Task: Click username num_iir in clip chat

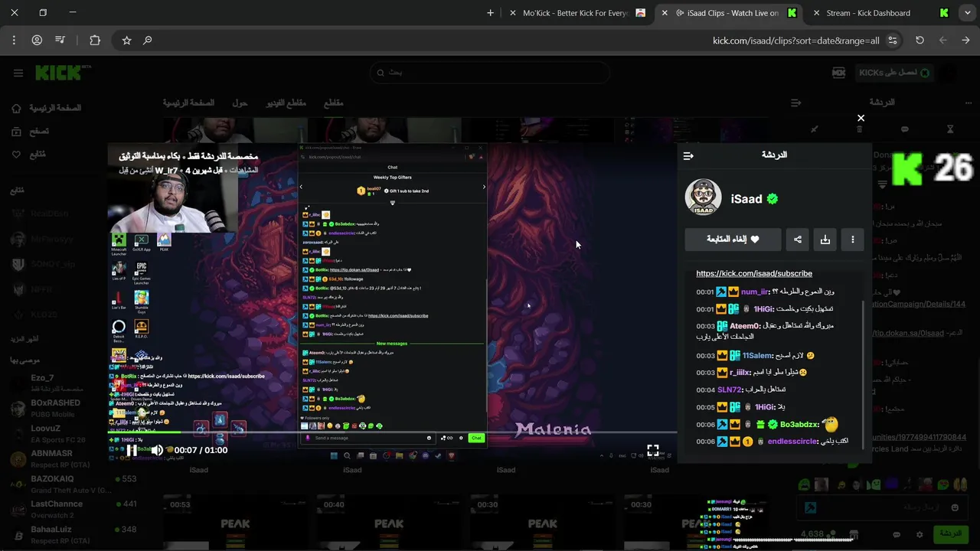Action: 755,292
